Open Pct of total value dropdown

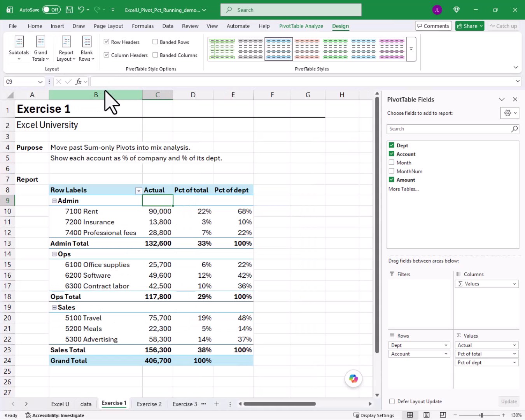[x=514, y=354]
